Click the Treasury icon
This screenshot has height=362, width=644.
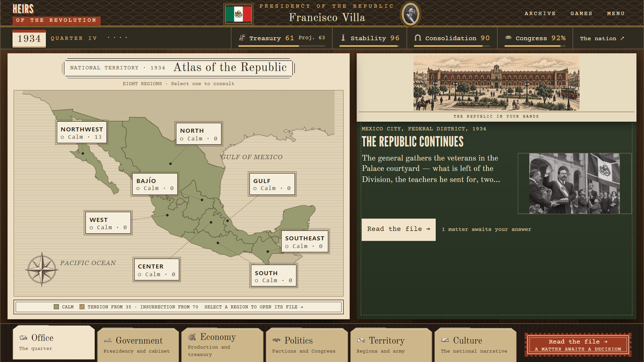(242, 38)
